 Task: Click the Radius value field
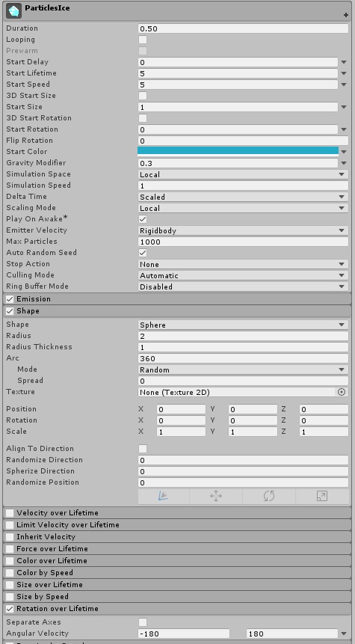point(243,336)
